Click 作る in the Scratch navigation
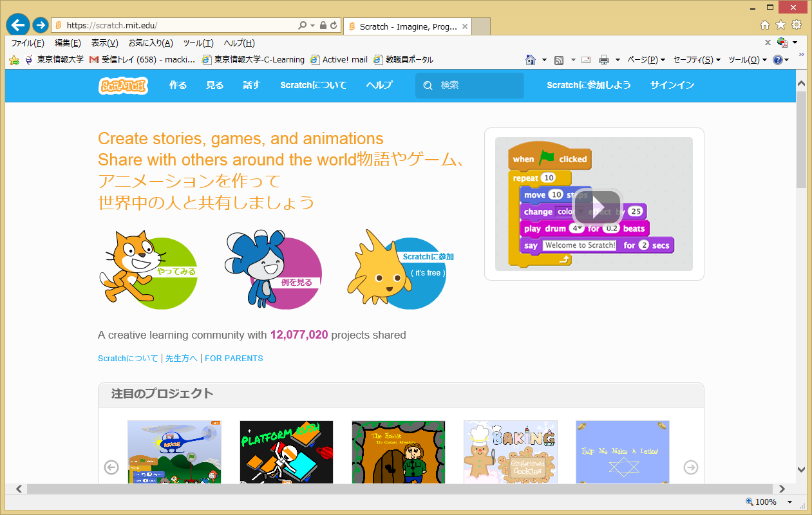Viewport: 812px width, 515px height. click(178, 85)
